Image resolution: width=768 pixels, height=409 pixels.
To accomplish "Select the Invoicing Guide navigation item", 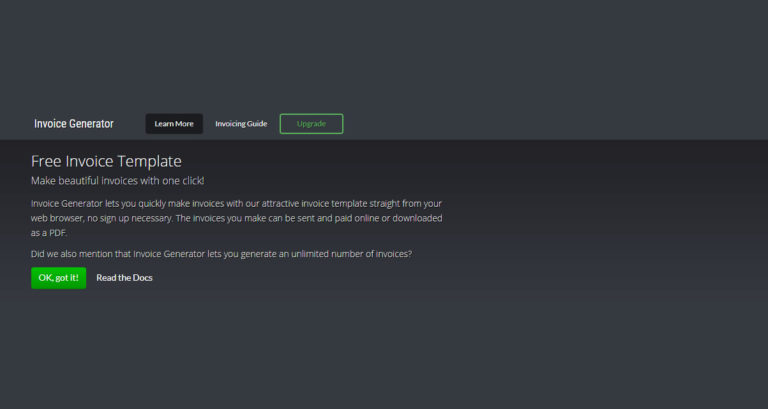I will pos(241,124).
